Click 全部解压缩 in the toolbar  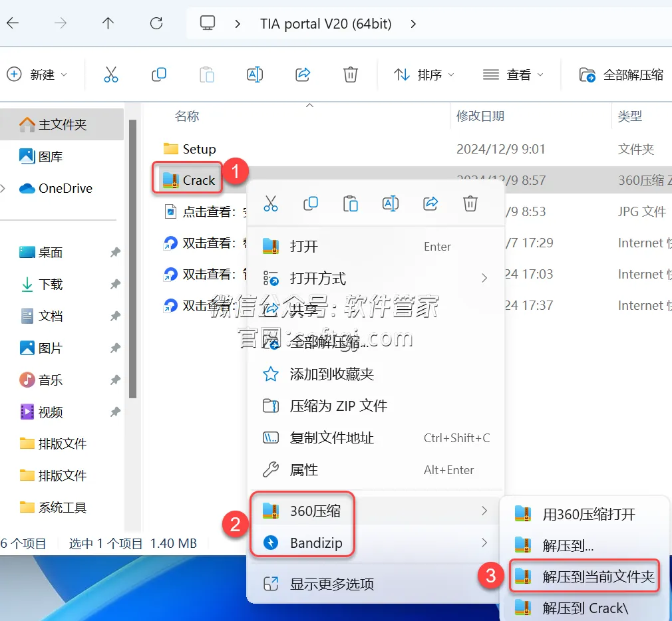click(621, 75)
